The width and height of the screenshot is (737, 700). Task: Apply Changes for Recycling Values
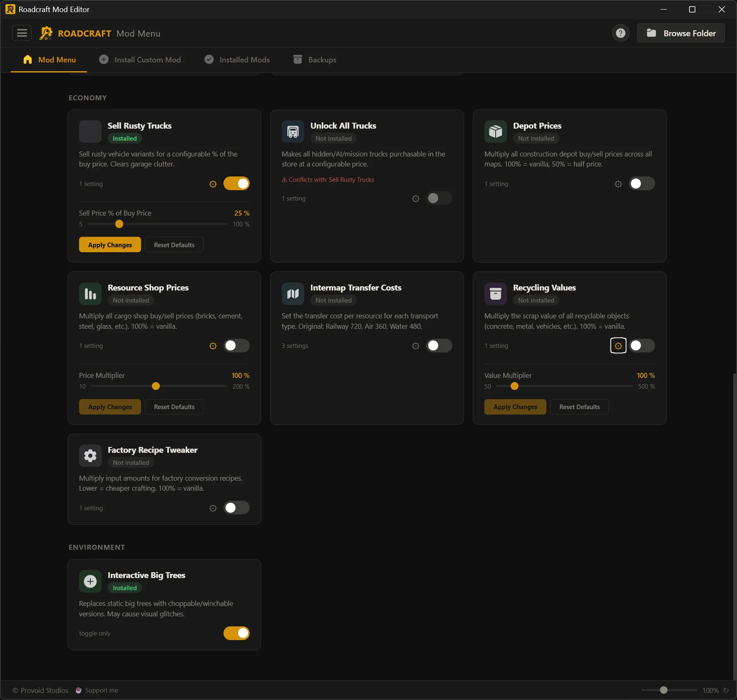pos(515,407)
